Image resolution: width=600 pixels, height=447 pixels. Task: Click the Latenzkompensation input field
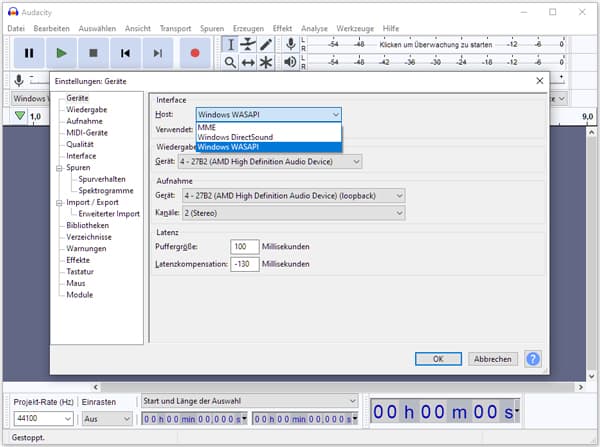(x=245, y=264)
